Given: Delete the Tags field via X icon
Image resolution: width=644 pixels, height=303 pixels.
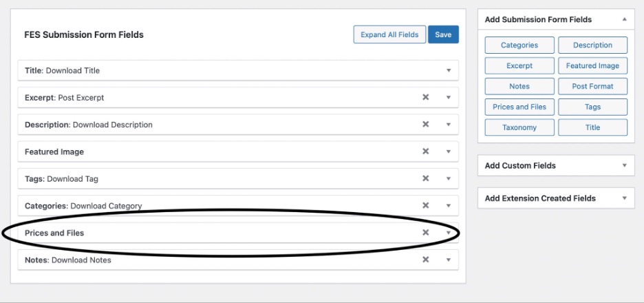Looking at the screenshot, I should [425, 178].
